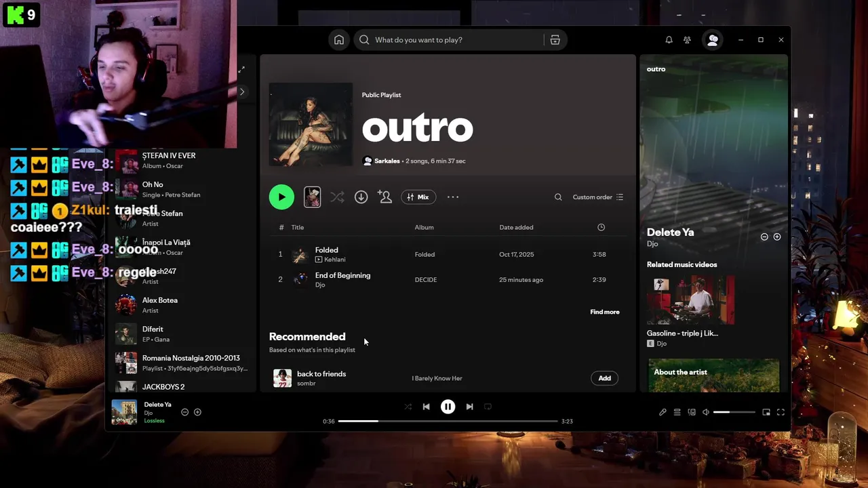Open the Sarkales profile link
This screenshot has width=868, height=488.
[x=387, y=161]
